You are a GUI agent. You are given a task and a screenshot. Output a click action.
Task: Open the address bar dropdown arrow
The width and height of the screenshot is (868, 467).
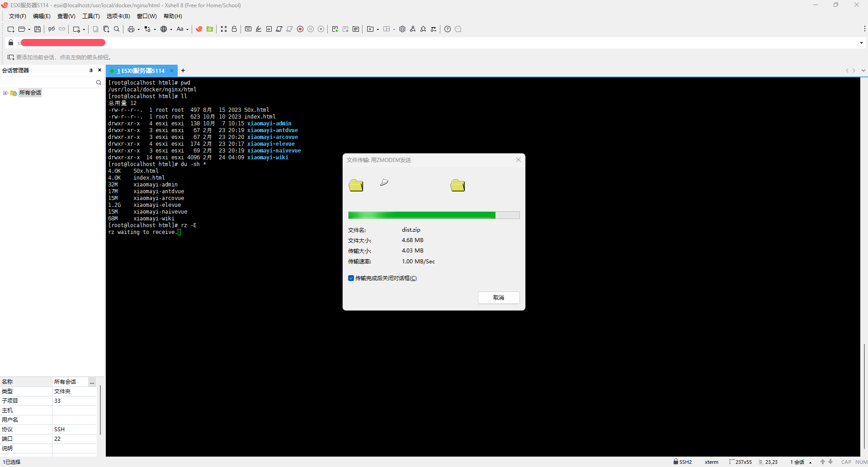point(861,43)
